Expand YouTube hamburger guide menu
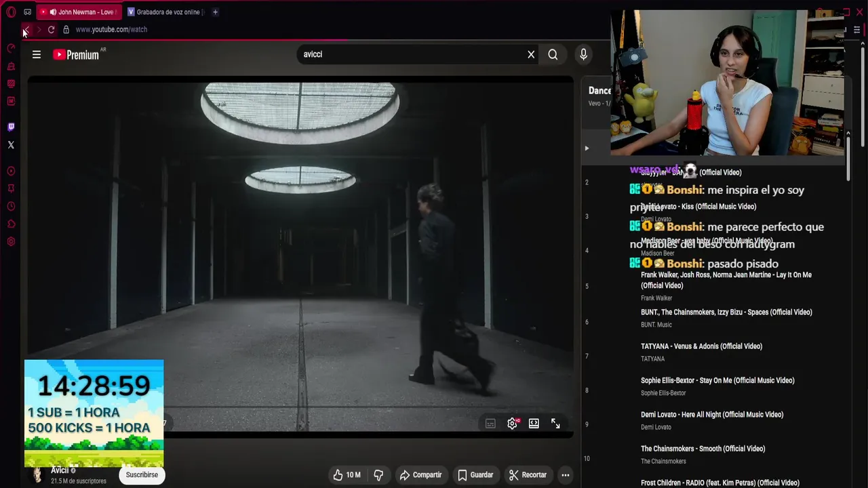Screen dimensions: 868x488 click(37, 54)
